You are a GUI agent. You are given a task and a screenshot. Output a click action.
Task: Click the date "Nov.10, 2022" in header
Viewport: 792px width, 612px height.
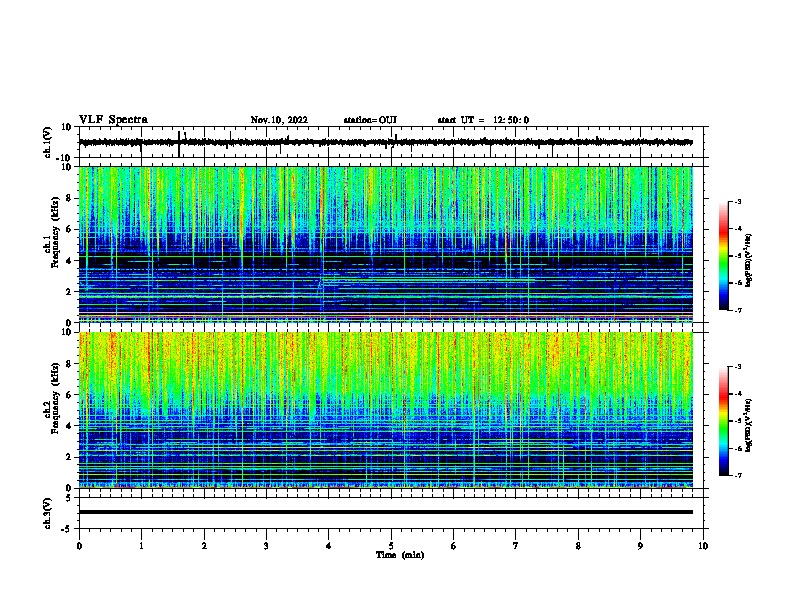click(x=279, y=120)
